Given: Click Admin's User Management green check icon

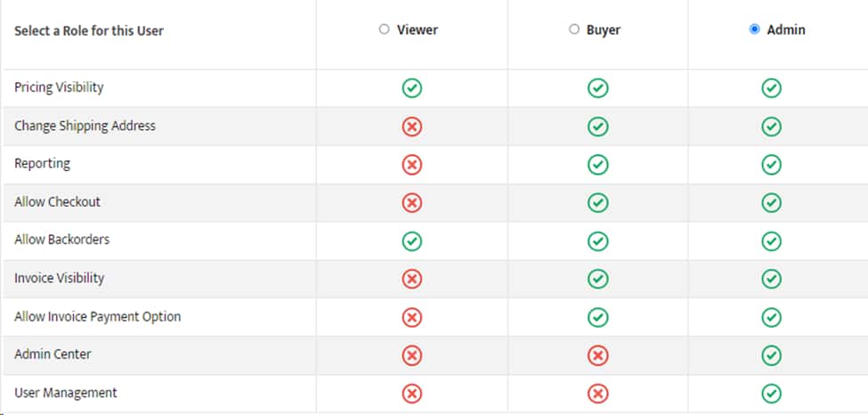Looking at the screenshot, I should pyautogui.click(x=771, y=394).
